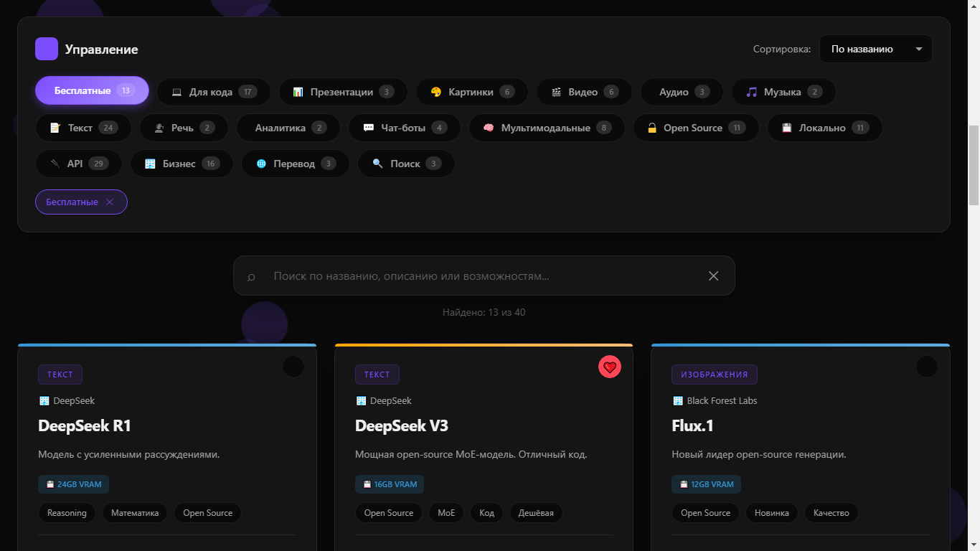The height and width of the screenshot is (551, 980).
Task: Open the DeepSeek R1 card title
Action: pyautogui.click(x=85, y=425)
